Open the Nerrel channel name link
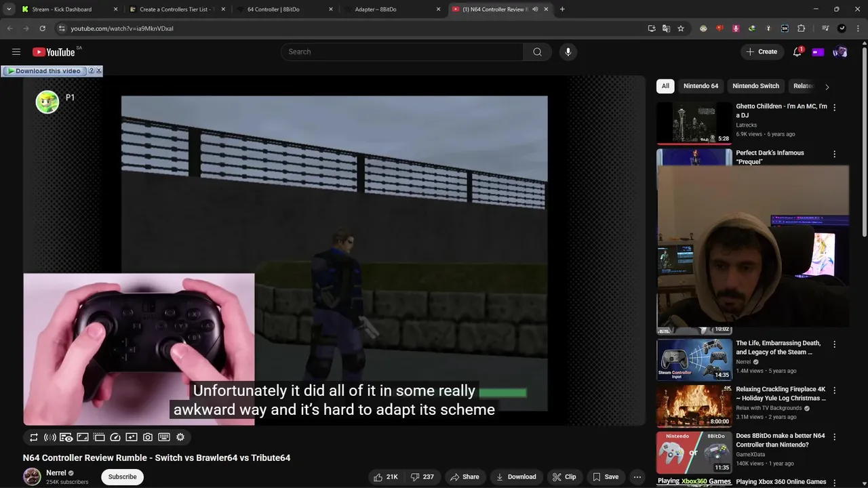 (x=56, y=473)
